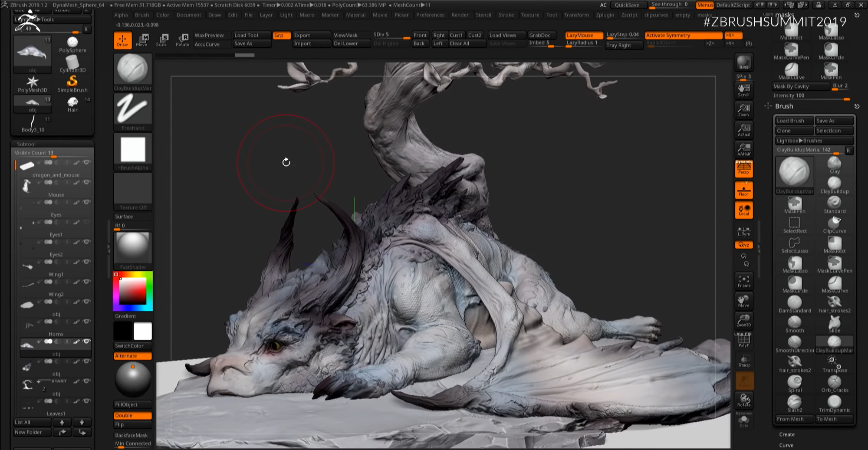Open the Tray Right panel
Image resolution: width=868 pixels, height=450 pixels.
point(623,45)
